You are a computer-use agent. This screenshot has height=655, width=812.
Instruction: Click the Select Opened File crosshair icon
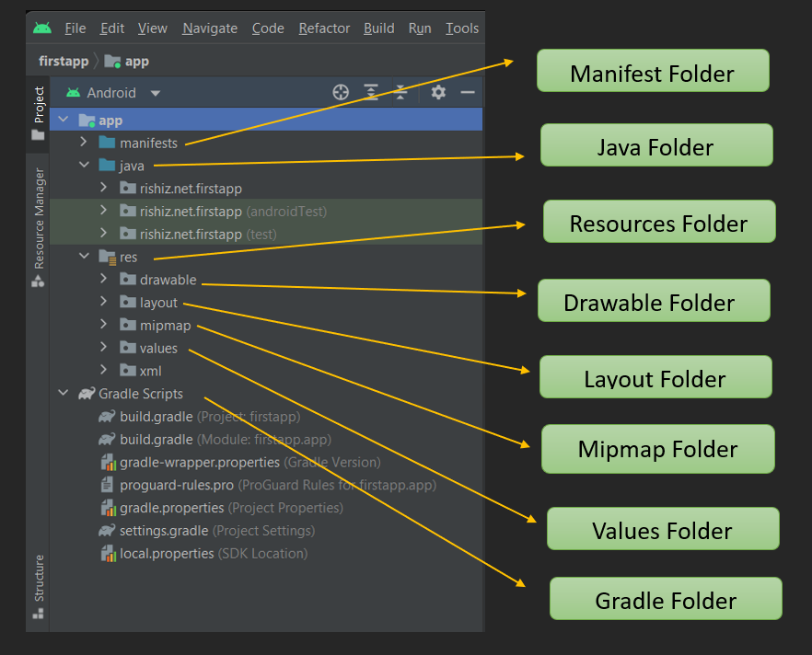[x=341, y=92]
